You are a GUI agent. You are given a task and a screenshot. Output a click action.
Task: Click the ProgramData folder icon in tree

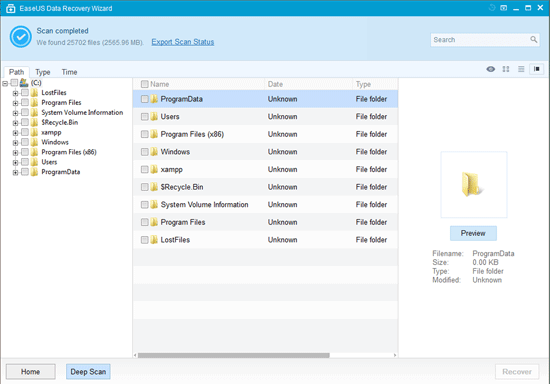click(34, 172)
